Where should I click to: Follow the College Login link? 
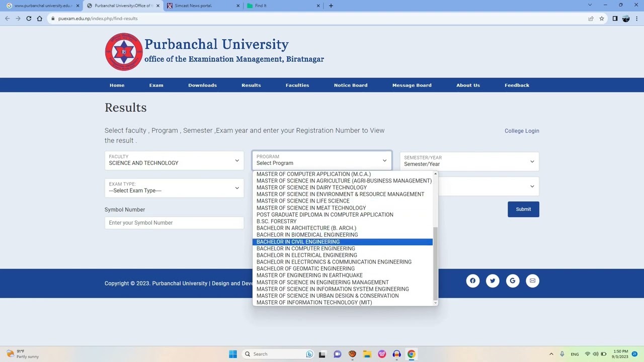tap(522, 131)
